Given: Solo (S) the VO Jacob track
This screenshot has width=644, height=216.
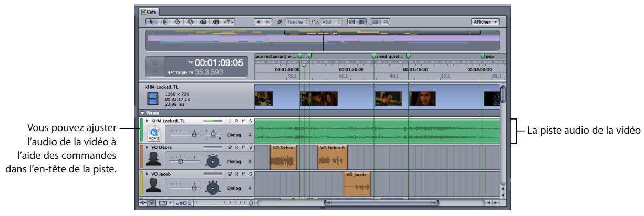Looking at the screenshot, I should [x=250, y=175].
